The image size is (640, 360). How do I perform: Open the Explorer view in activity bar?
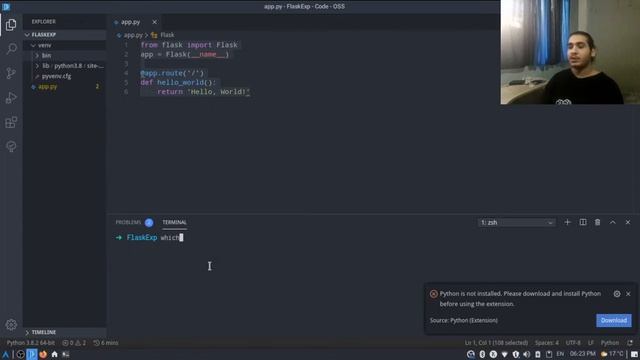pos(11,24)
